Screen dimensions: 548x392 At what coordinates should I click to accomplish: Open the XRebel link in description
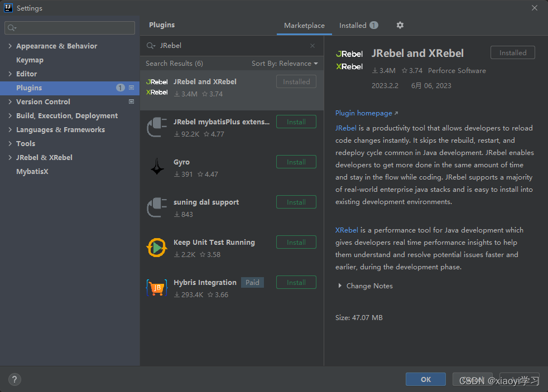[x=347, y=230]
